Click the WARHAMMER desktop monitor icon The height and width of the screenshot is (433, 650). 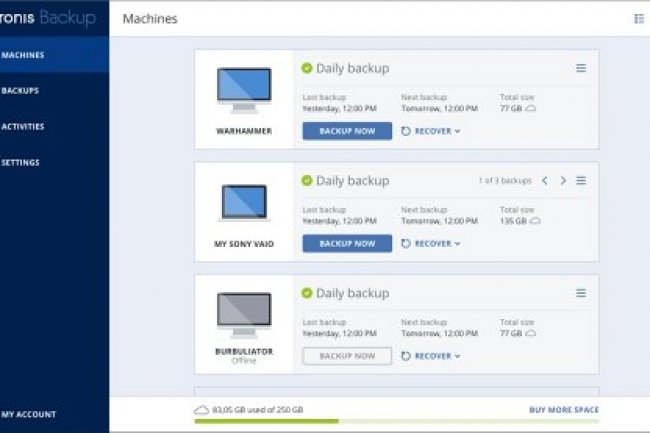(244, 90)
